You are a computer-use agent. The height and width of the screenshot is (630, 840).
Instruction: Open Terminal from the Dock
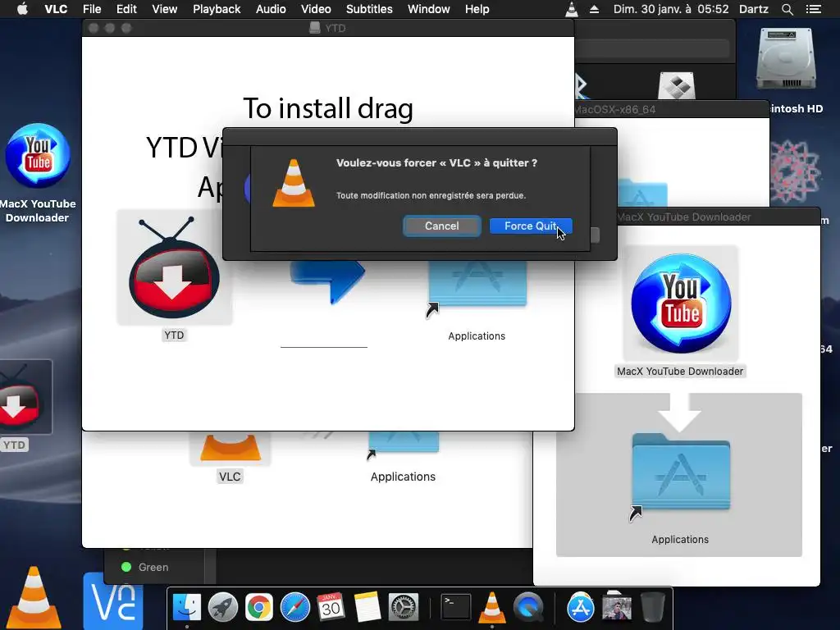(456, 608)
